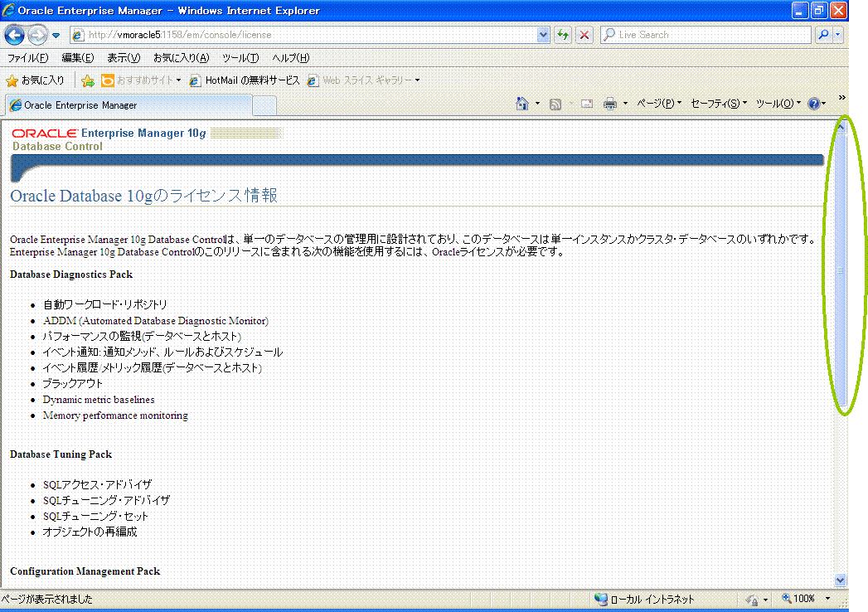Open the セーフティ(S) command bar menu
Screen dimensions: 868x612
coord(719,104)
